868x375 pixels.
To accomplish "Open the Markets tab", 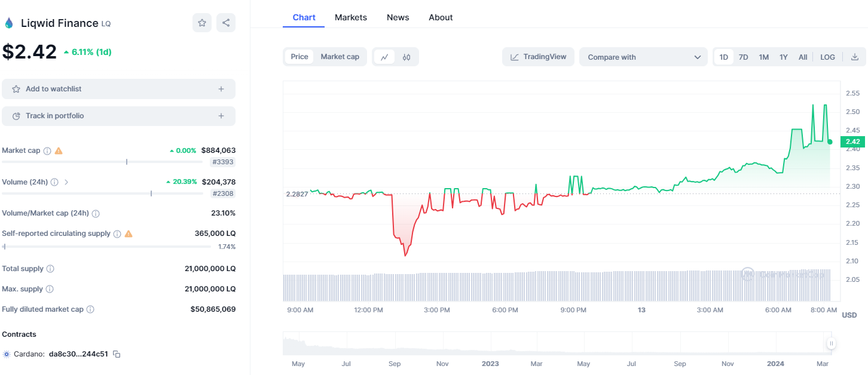I will coord(351,17).
